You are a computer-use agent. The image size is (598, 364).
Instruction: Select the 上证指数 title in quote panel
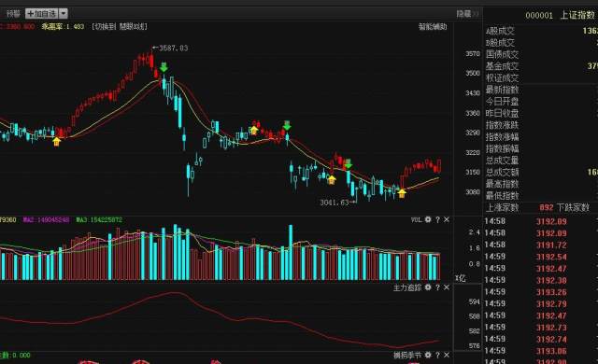coord(577,15)
